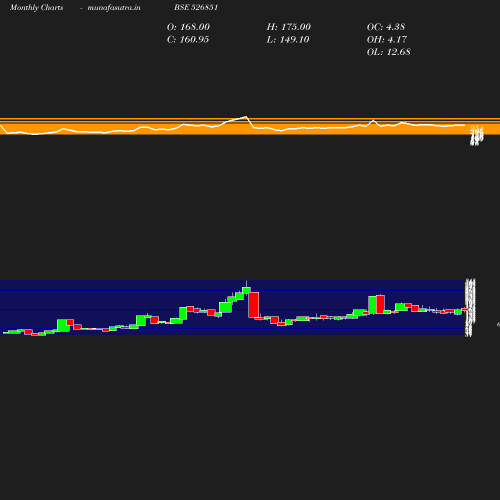
Task: Click the 'OL: 12.68' value
Action: (388, 52)
